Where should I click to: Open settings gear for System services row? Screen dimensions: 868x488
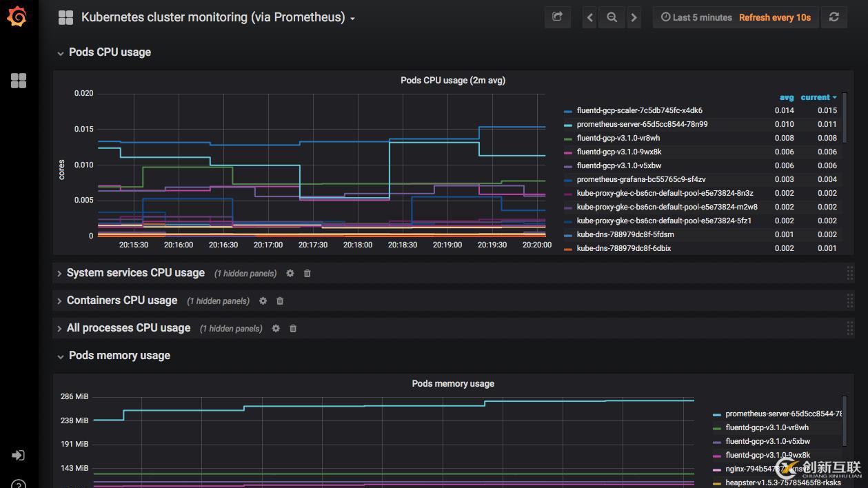290,273
